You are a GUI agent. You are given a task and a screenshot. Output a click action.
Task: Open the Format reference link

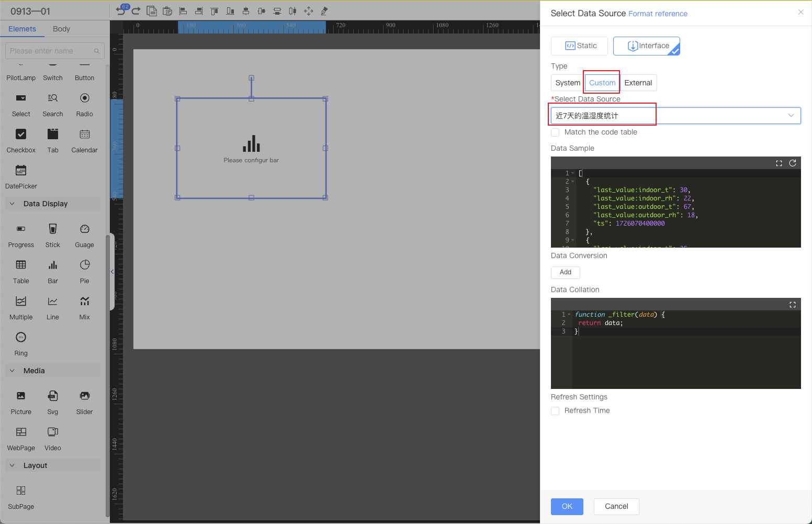pos(658,14)
